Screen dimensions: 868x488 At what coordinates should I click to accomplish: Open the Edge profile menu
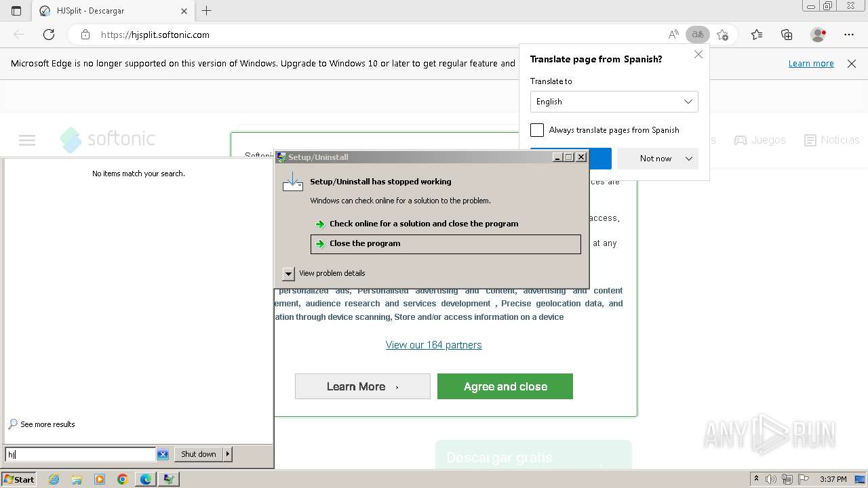tap(818, 35)
